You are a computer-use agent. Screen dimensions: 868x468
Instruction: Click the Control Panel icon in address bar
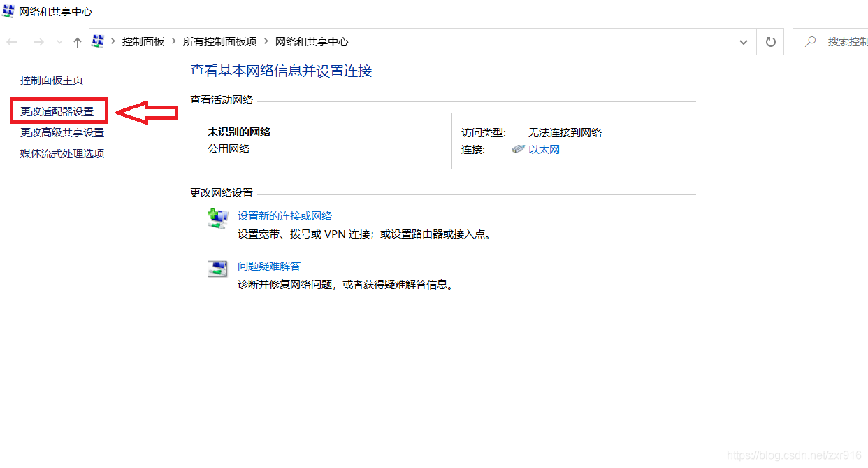[x=98, y=41]
